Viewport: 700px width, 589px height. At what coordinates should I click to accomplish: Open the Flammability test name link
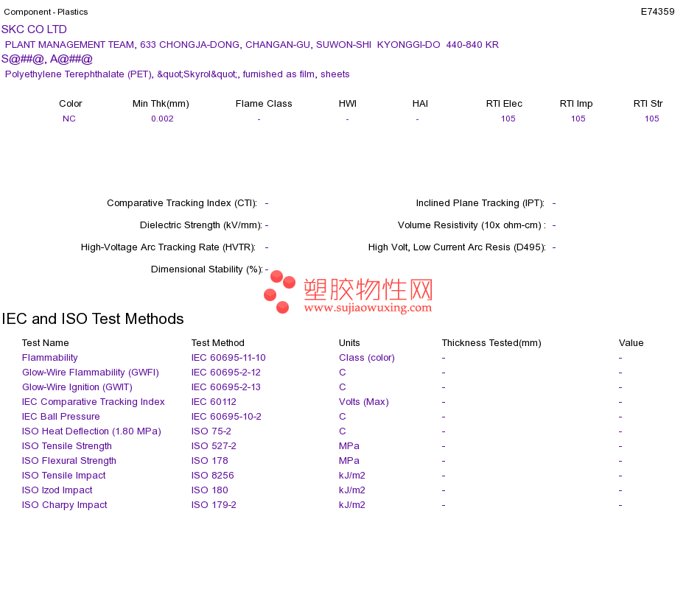tap(50, 358)
